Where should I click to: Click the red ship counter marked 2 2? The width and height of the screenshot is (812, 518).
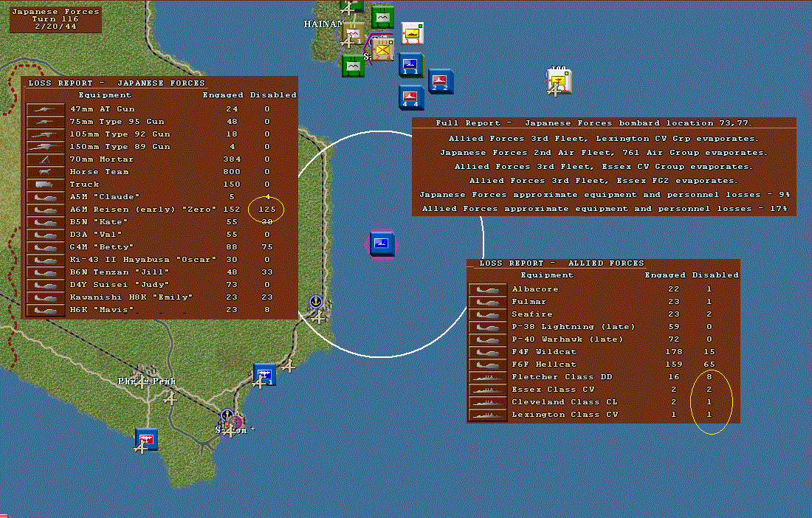point(441,81)
